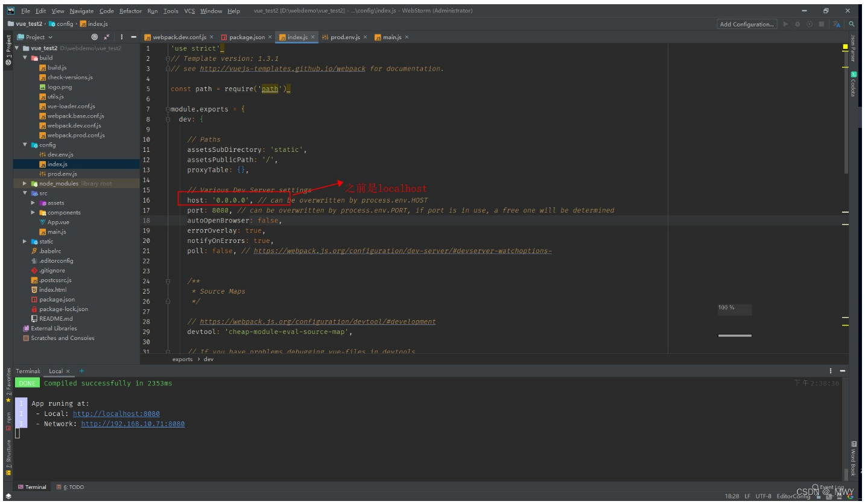
Task: Add a new terminal session with plus
Action: (x=81, y=371)
